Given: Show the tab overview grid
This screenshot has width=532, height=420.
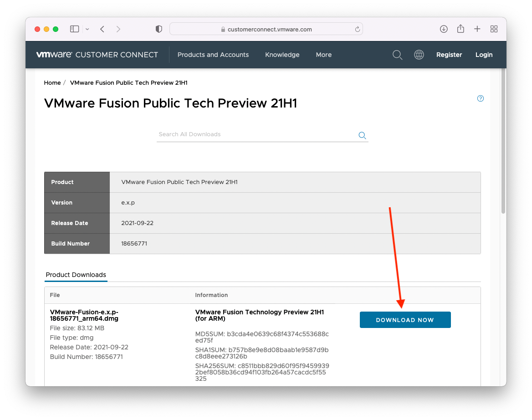Looking at the screenshot, I should [494, 29].
